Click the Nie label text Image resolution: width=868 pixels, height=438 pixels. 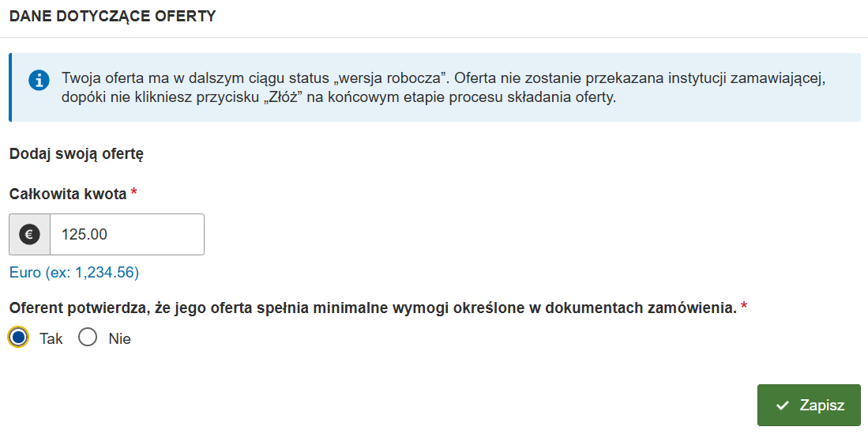click(x=119, y=338)
